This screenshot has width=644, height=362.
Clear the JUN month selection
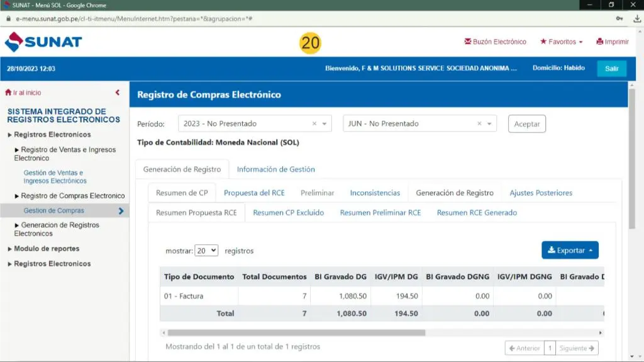click(479, 124)
